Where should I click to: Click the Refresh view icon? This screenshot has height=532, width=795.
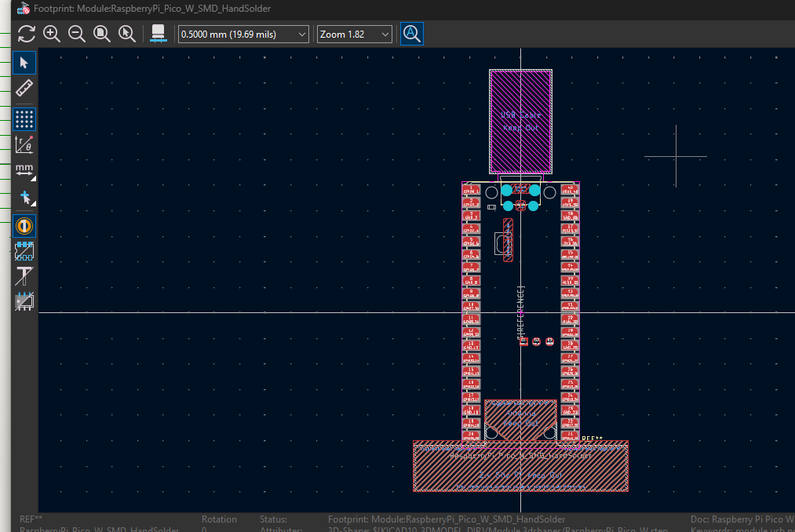(27, 34)
